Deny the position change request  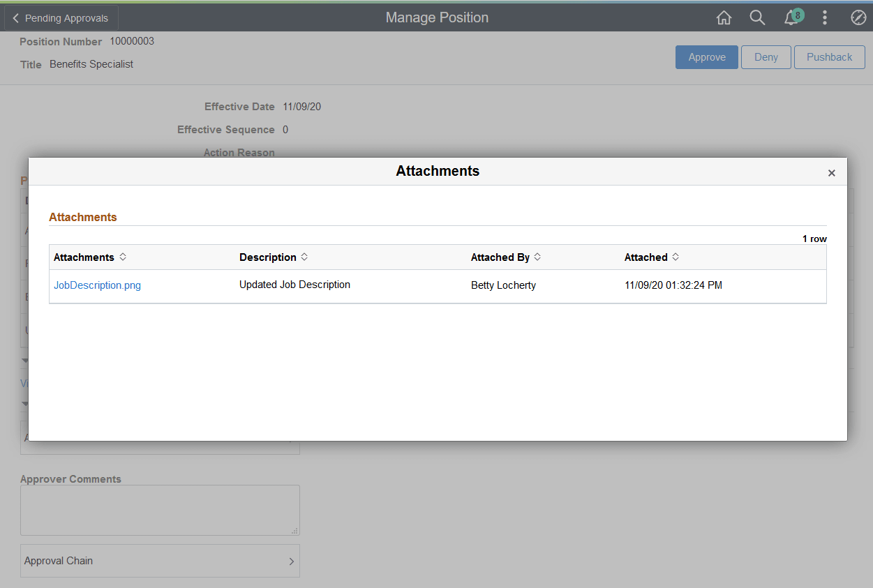tap(766, 57)
